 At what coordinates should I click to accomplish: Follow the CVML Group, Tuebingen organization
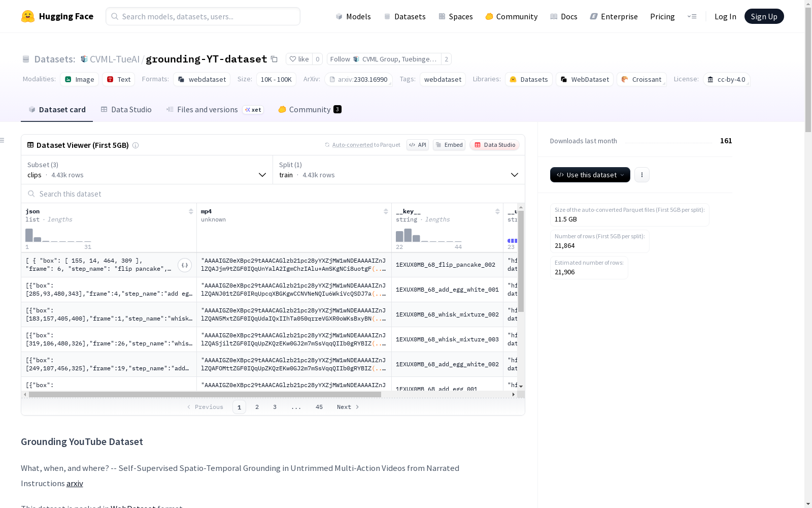point(384,59)
